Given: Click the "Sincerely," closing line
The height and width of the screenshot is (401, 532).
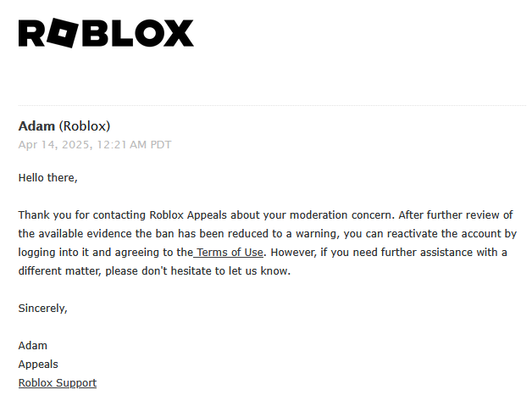Looking at the screenshot, I should tap(42, 309).
